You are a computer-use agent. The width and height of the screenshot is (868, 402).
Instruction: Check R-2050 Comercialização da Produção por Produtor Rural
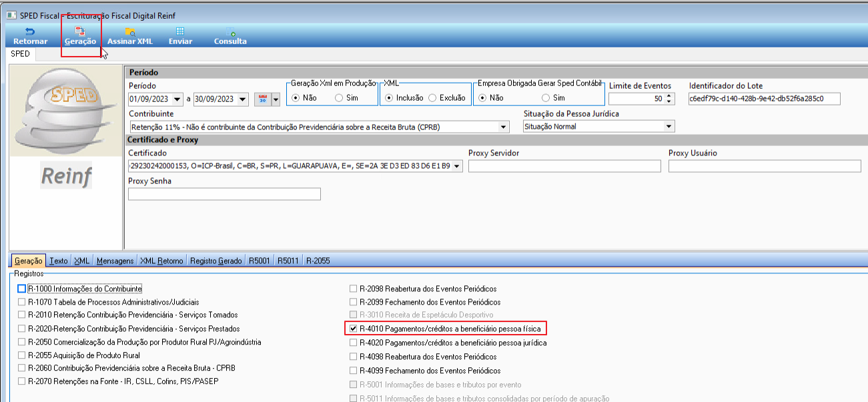coord(22,341)
